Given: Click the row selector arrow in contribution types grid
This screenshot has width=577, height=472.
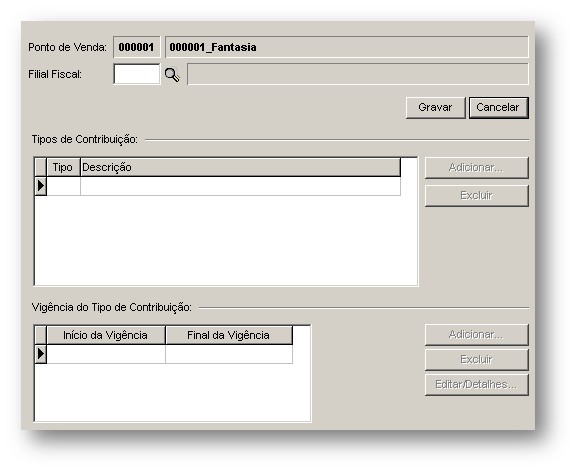Looking at the screenshot, I should [x=40, y=186].
